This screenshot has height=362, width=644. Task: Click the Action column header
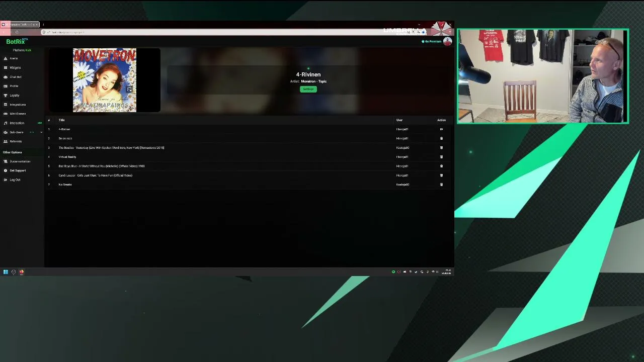point(441,120)
